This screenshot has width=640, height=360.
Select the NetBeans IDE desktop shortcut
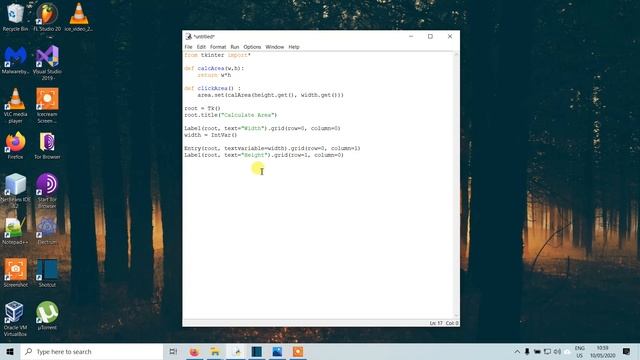tap(15, 191)
